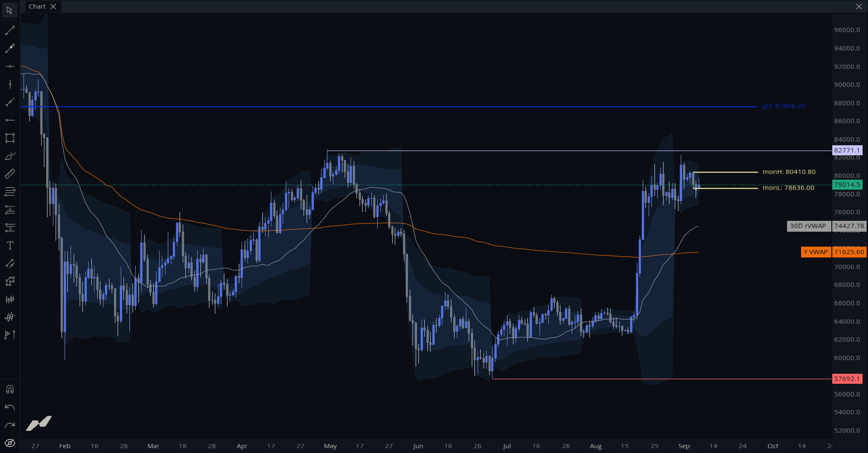Click the 74427.78 rVWAP value tag
Screen dimensions: 868x453
point(849,226)
